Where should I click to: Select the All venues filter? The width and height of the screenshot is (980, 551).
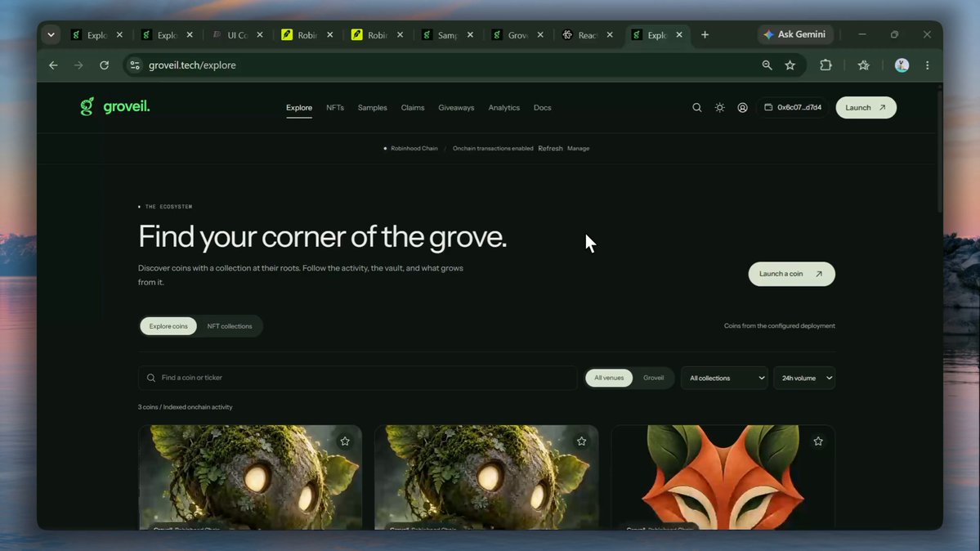point(609,378)
